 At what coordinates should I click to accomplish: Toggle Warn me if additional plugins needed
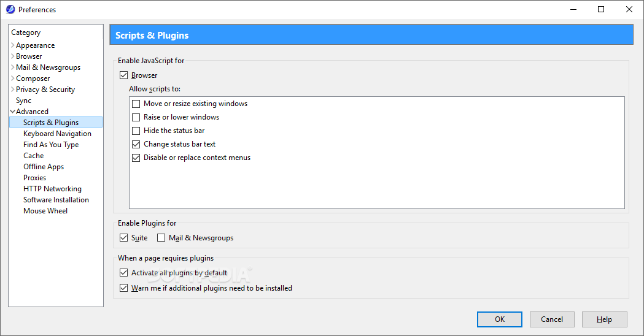(123, 288)
